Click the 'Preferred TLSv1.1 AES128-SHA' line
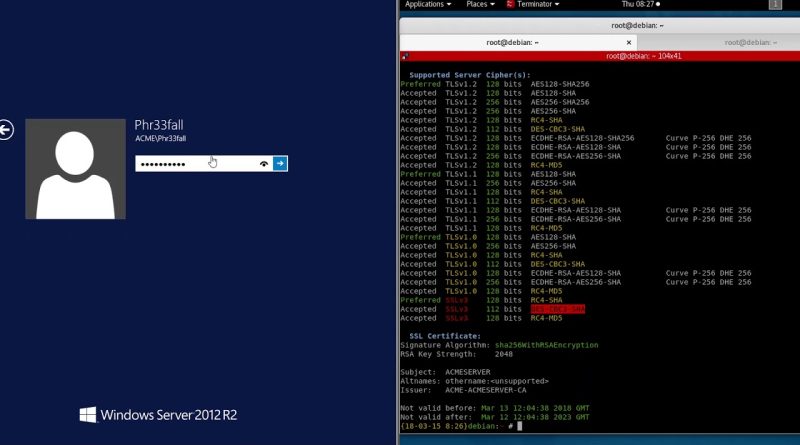Viewport: 800px width, 445px height. tap(488, 174)
